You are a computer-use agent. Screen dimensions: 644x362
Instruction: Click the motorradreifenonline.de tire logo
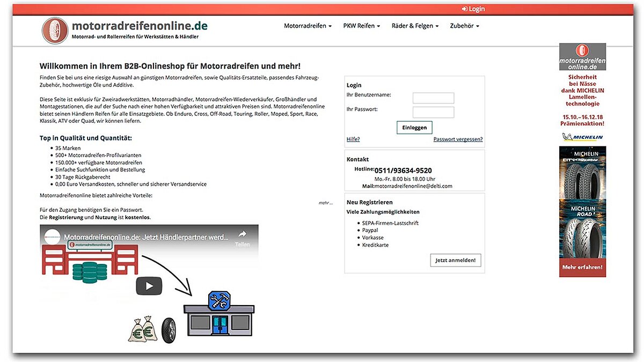point(55,31)
